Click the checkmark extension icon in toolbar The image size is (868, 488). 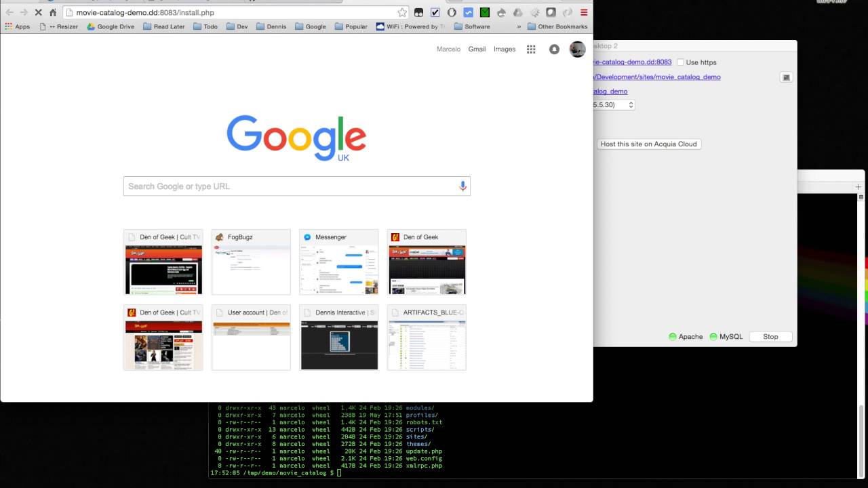[435, 12]
